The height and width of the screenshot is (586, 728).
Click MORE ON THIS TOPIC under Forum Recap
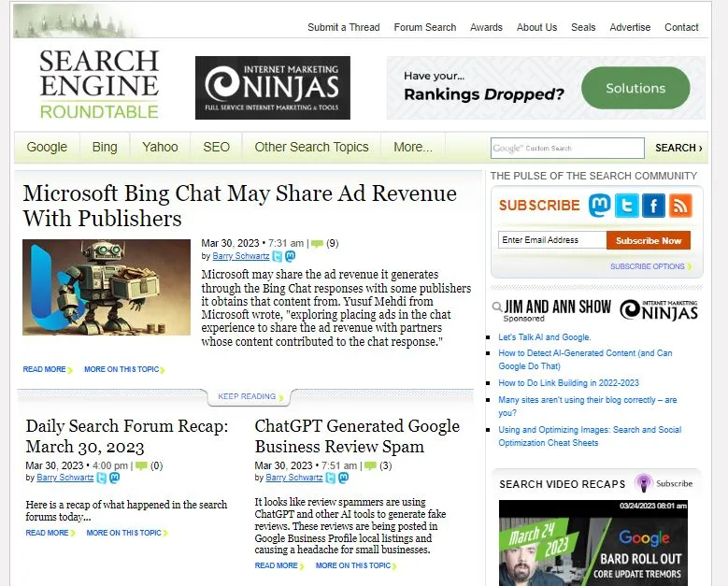pyautogui.click(x=127, y=533)
